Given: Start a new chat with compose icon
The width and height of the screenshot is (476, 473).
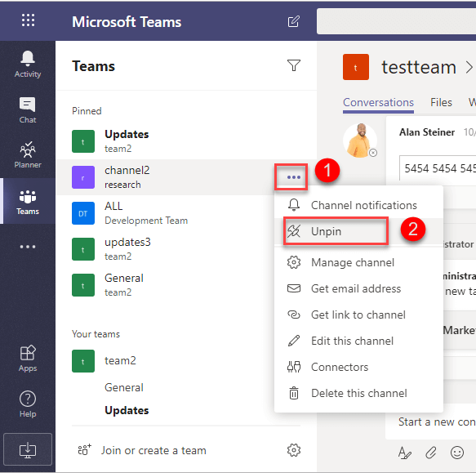Looking at the screenshot, I should pos(294,21).
